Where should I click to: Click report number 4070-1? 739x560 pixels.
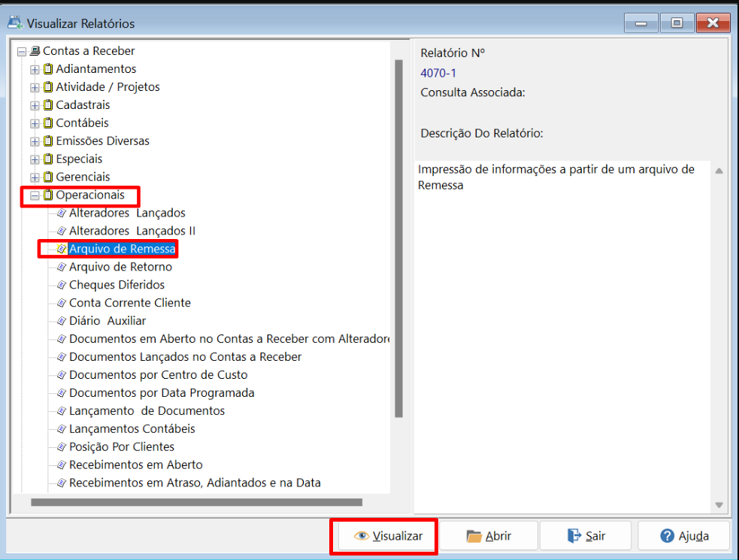pyautogui.click(x=438, y=73)
